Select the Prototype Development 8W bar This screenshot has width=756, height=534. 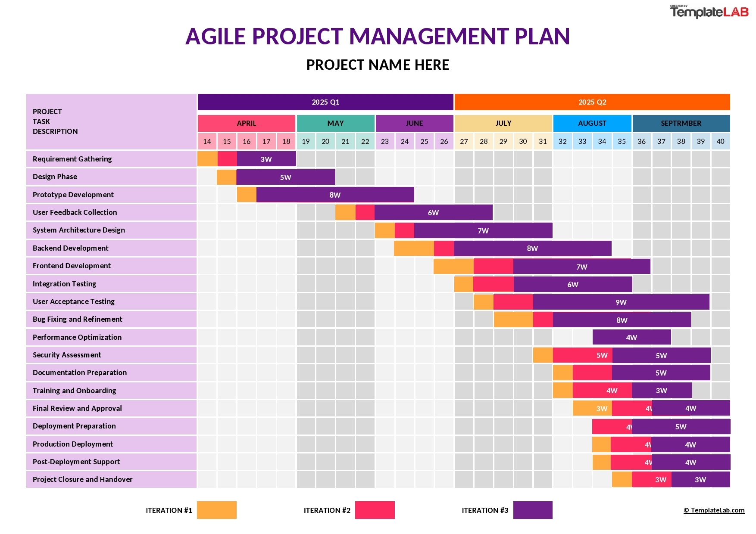[x=335, y=195]
